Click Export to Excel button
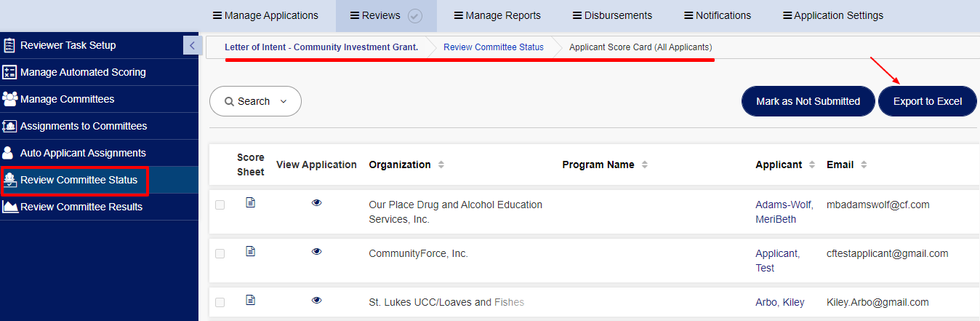Image resolution: width=980 pixels, height=321 pixels. click(x=927, y=101)
